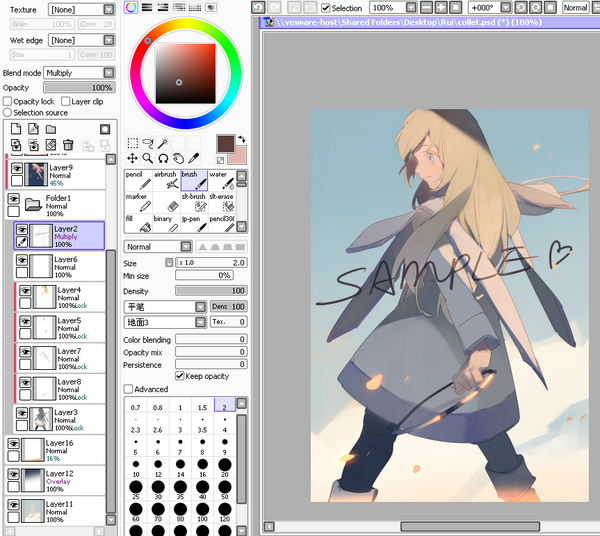Enable Opacity lock checkbox
Screen dimensions: 600x536
pyautogui.click(x=7, y=101)
